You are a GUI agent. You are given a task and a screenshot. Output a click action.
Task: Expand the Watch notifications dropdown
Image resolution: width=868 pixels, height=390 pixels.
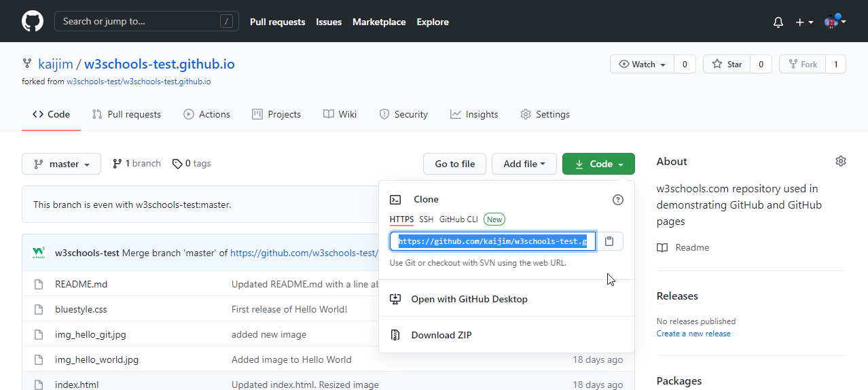[642, 65]
